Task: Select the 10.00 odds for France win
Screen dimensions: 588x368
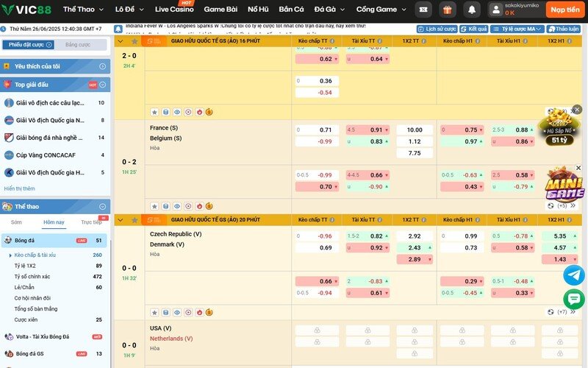Action: pos(414,130)
